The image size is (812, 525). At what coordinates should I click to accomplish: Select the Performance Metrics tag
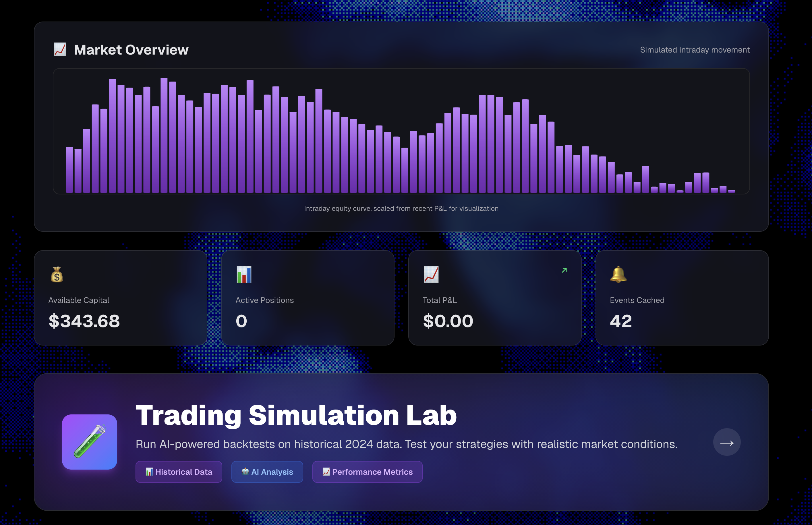(367, 472)
